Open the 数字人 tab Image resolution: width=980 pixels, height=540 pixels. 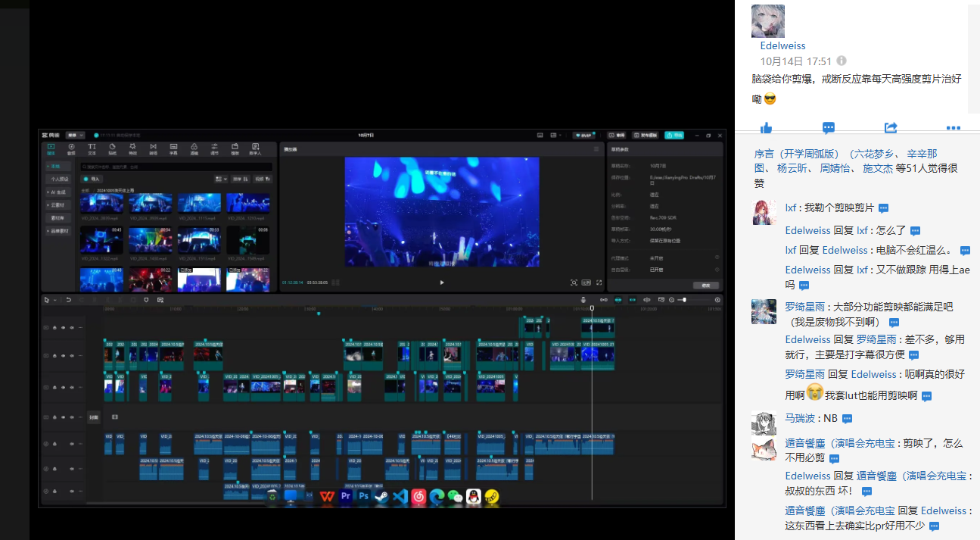tap(256, 149)
